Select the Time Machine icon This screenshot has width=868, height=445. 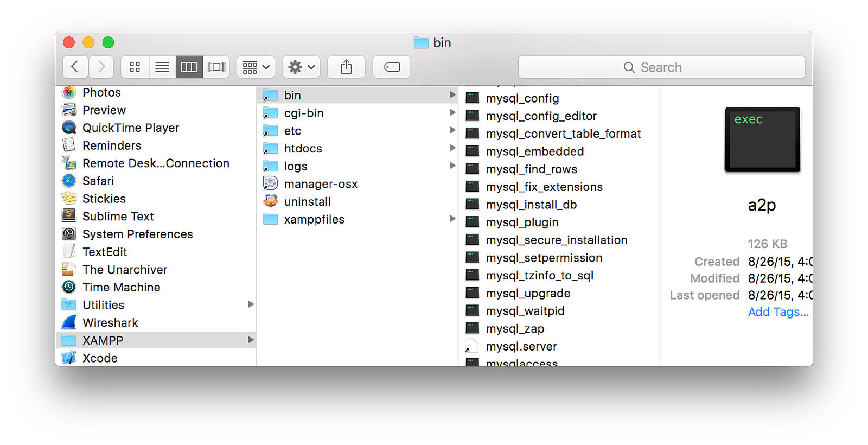coord(69,287)
